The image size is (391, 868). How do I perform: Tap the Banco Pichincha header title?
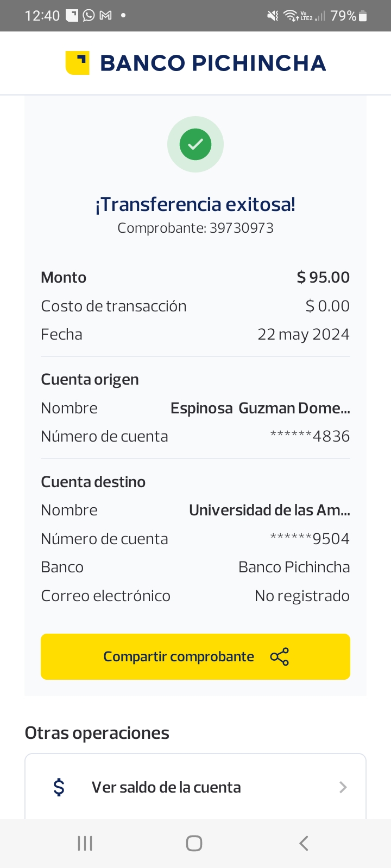tap(213, 63)
